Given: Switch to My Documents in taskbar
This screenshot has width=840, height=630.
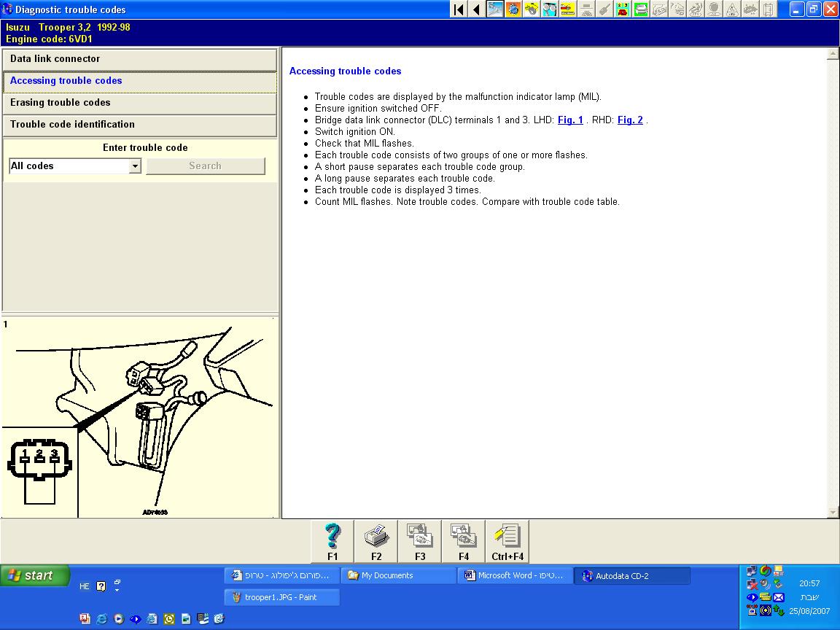Looking at the screenshot, I should (399, 576).
